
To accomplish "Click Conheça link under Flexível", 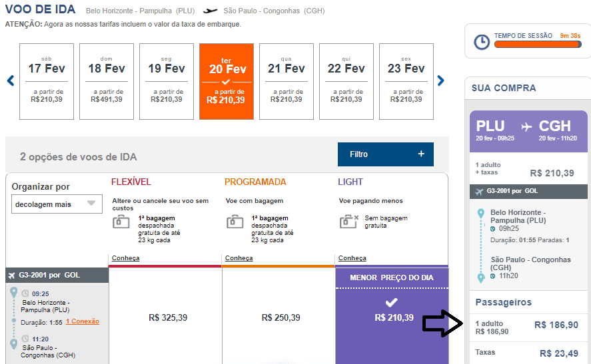I will (x=126, y=258).
